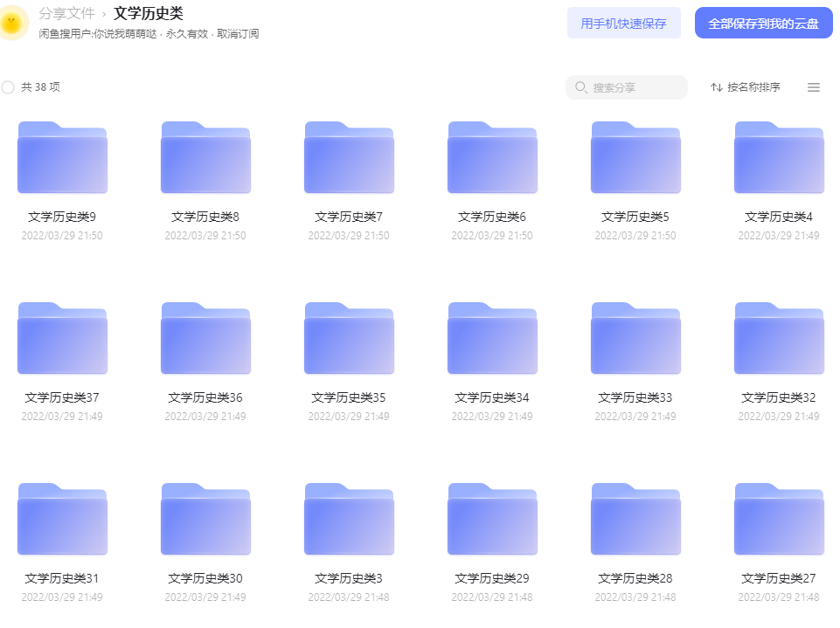
Task: Open folder icon 文学历史类33
Action: pos(635,338)
